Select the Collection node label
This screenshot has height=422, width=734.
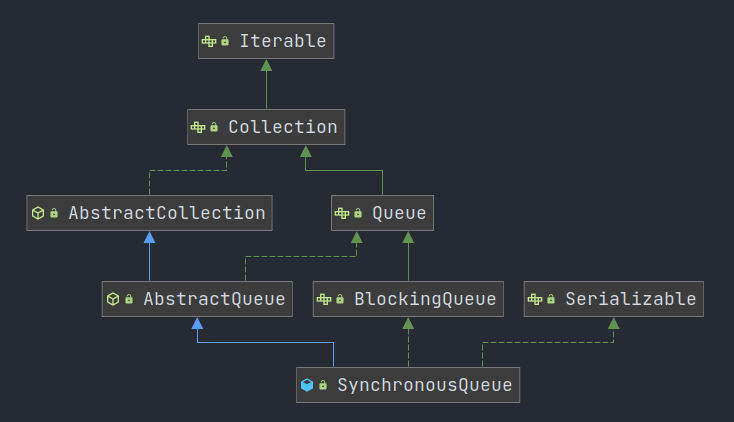(x=283, y=127)
